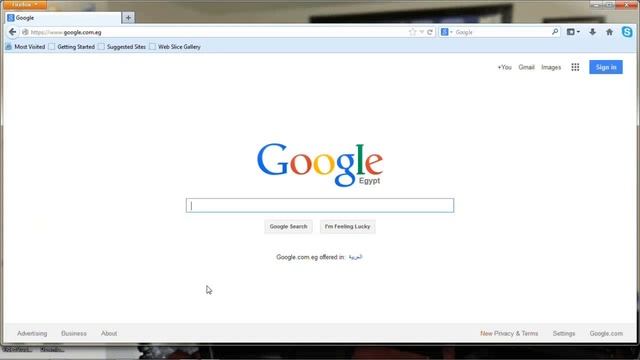Open the Images link
Image resolution: width=640 pixels, height=360 pixels.
(x=551, y=67)
